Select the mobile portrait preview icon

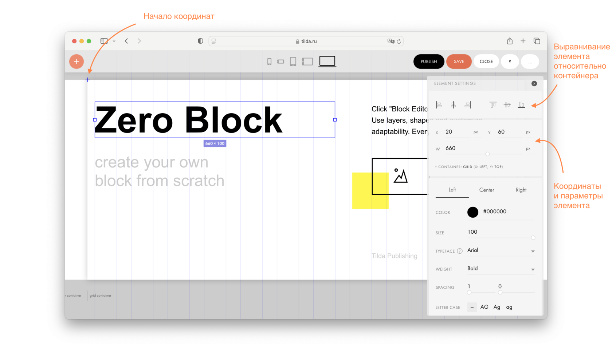[270, 61]
